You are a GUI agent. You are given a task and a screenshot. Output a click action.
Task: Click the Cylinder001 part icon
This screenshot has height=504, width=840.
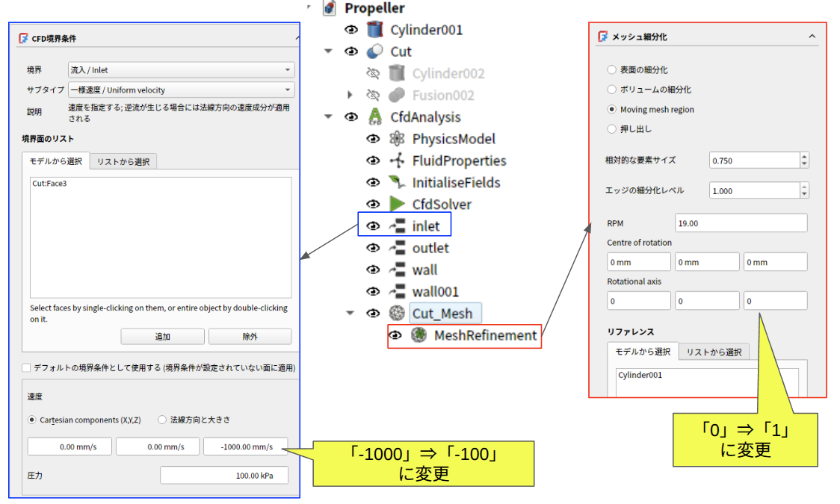coord(375,30)
